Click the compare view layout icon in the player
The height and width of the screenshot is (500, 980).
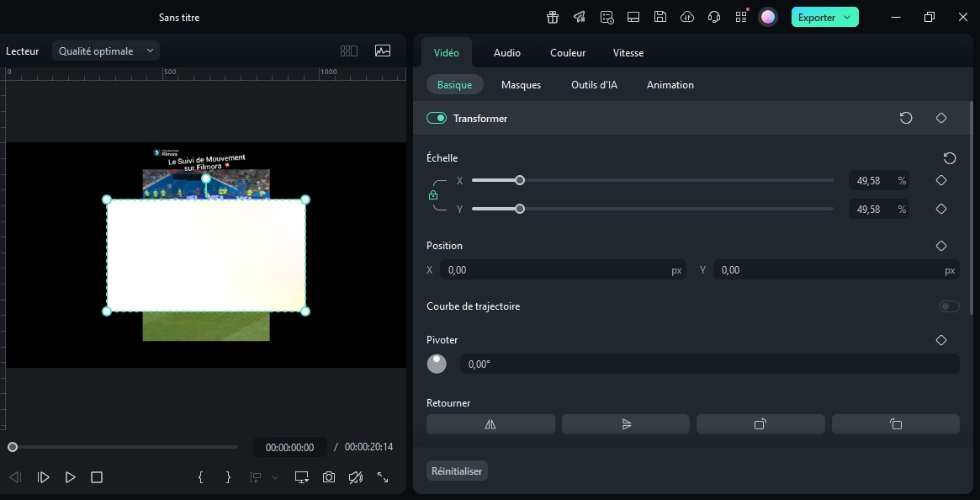pyautogui.click(x=349, y=51)
